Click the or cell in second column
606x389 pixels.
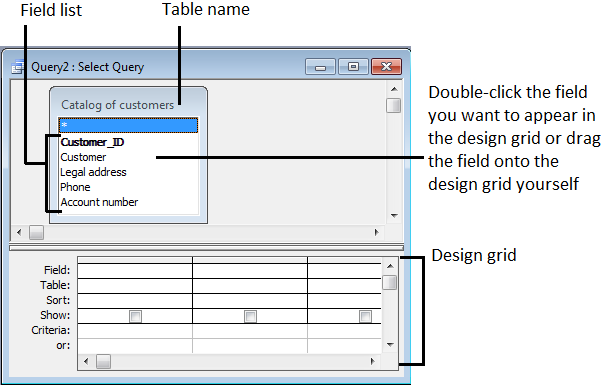250,346
